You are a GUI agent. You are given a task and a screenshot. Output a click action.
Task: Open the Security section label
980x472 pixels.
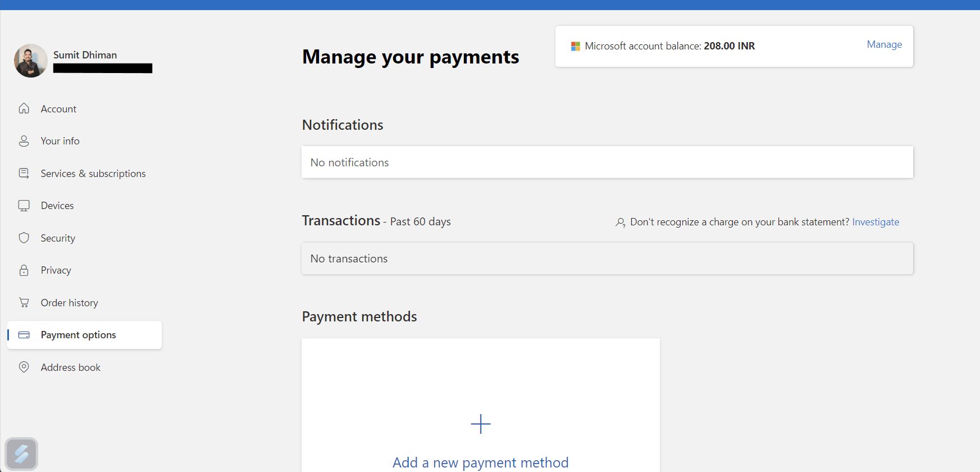(58, 238)
